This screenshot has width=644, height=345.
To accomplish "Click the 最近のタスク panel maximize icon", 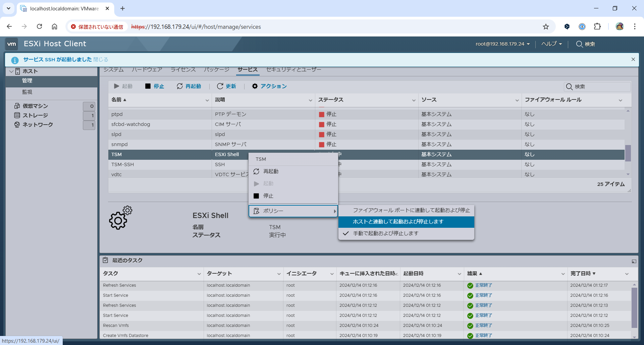I will 634,261.
